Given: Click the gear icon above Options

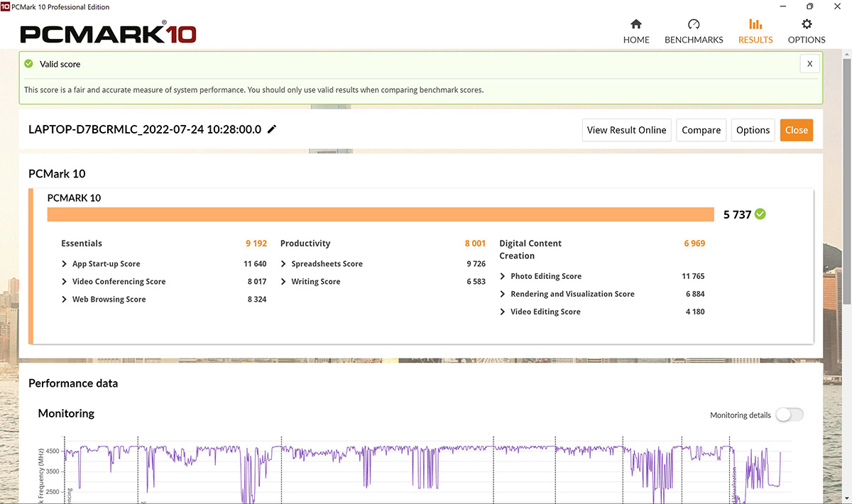Looking at the screenshot, I should pos(807,24).
